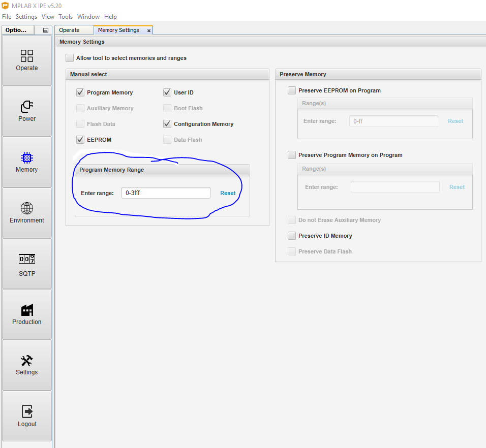Toggle Do not Erase Auxiliary Memory
This screenshot has width=486, height=448.
[292, 220]
